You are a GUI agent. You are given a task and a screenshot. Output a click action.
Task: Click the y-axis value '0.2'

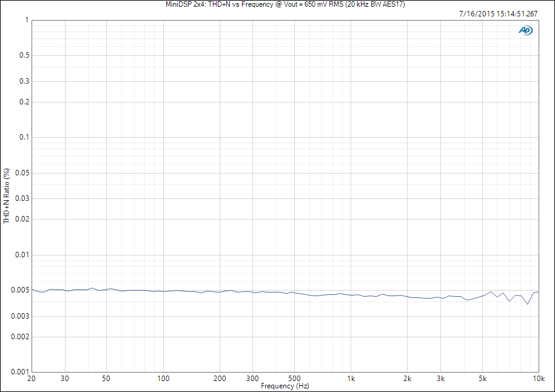pyautogui.click(x=24, y=102)
